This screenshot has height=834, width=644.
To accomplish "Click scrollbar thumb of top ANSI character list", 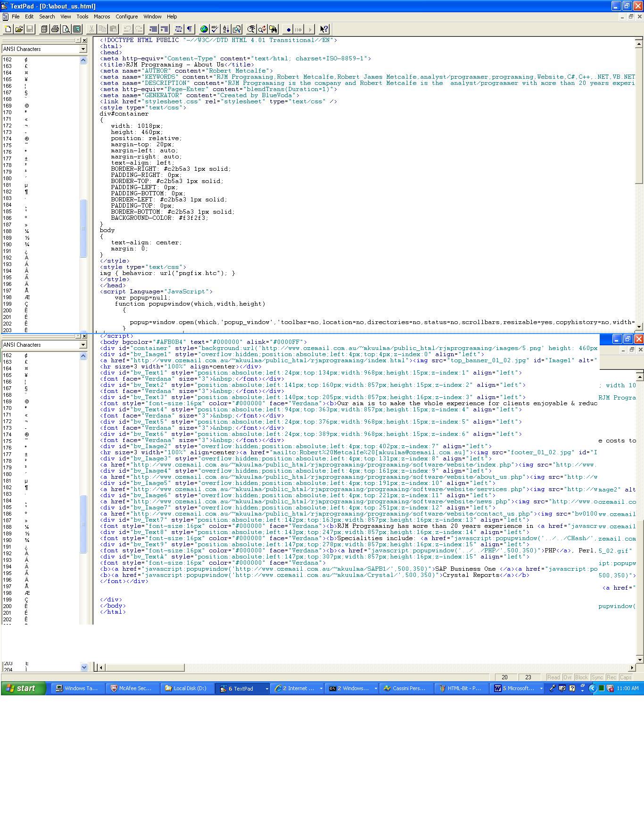I will coord(83,228).
